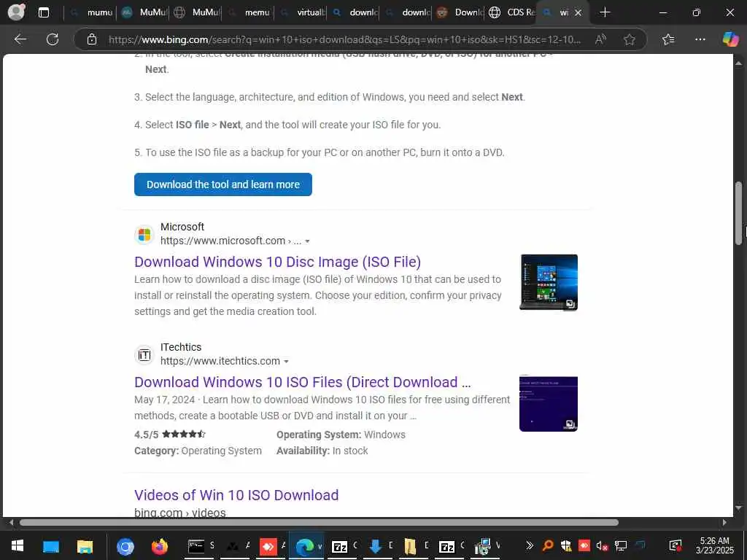The height and width of the screenshot is (560, 747).
Task: Open Edge Settings and more menu
Action: point(700,39)
